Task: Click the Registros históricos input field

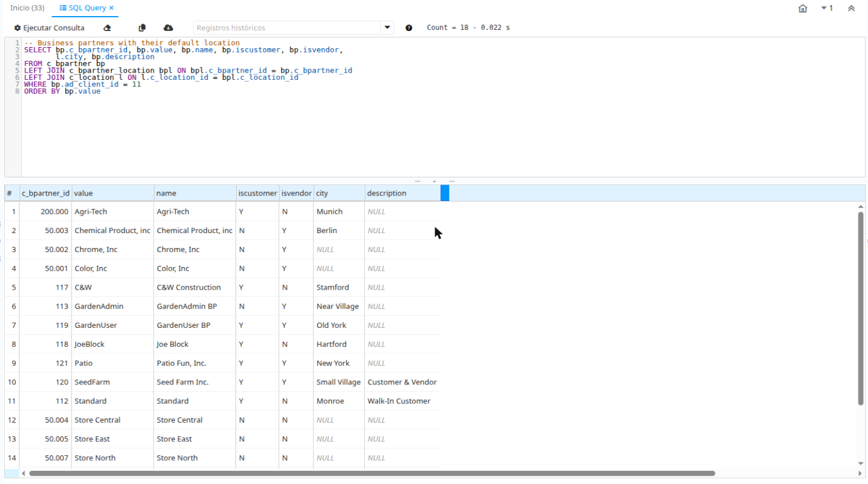Action: pyautogui.click(x=287, y=27)
